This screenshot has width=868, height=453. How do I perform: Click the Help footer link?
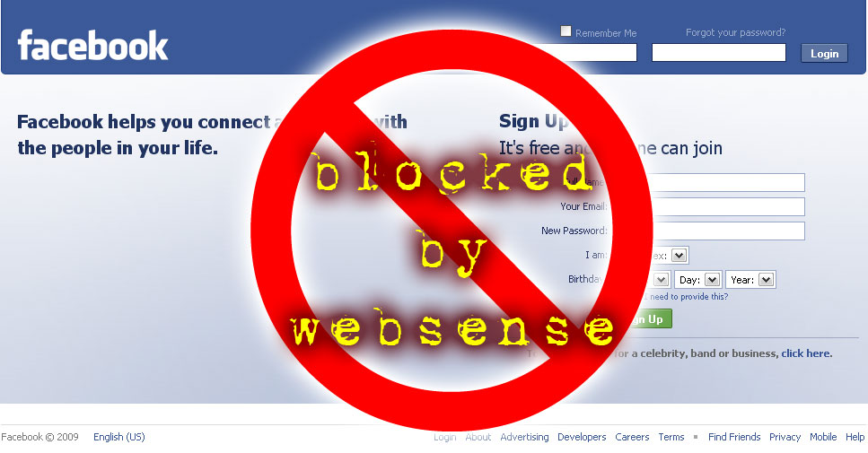click(855, 437)
